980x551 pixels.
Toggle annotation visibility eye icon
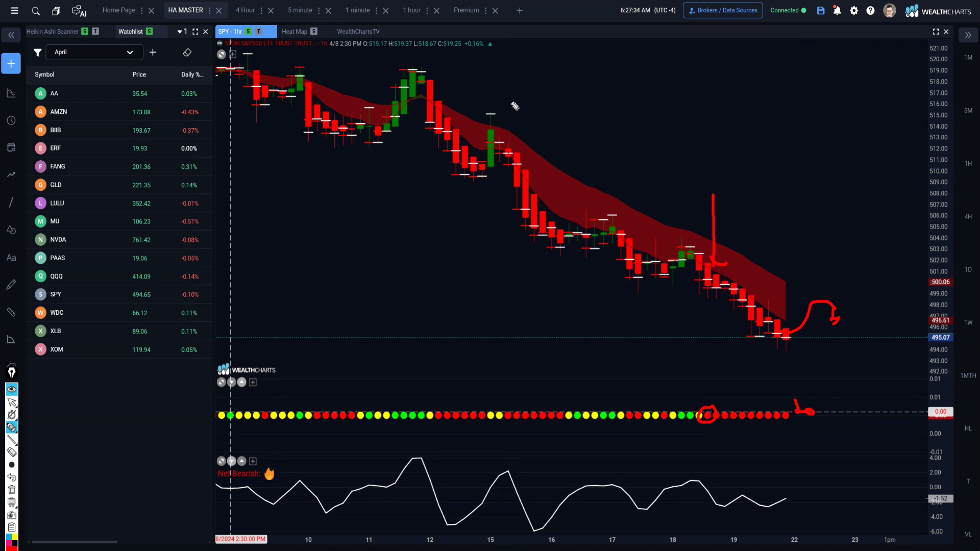[x=11, y=390]
